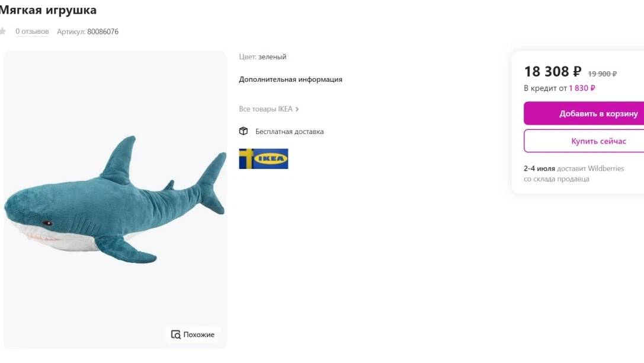Open the Дополнительная информация section
Image resolution: width=644 pixels, height=363 pixels.
[x=290, y=79]
